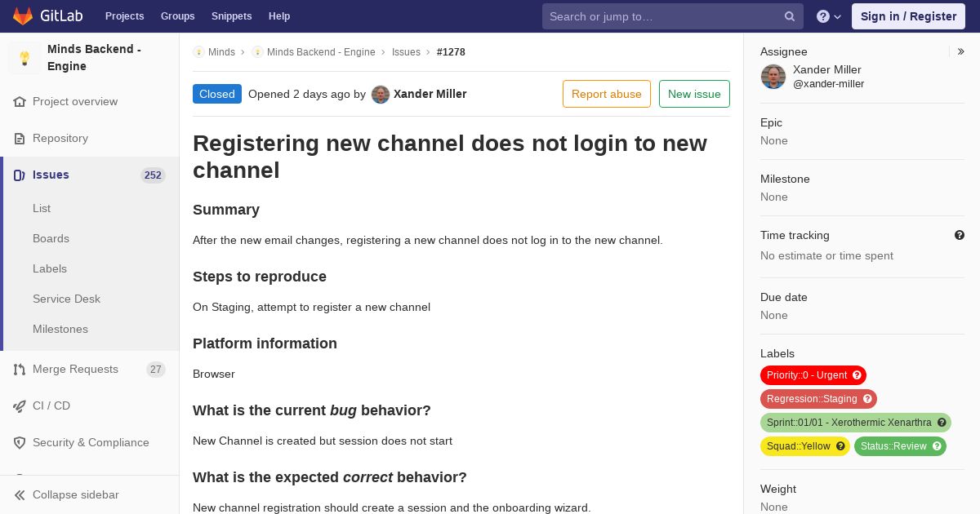The height and width of the screenshot is (514, 980).
Task: Click the Engine project icon in breadcrumb
Action: [257, 52]
